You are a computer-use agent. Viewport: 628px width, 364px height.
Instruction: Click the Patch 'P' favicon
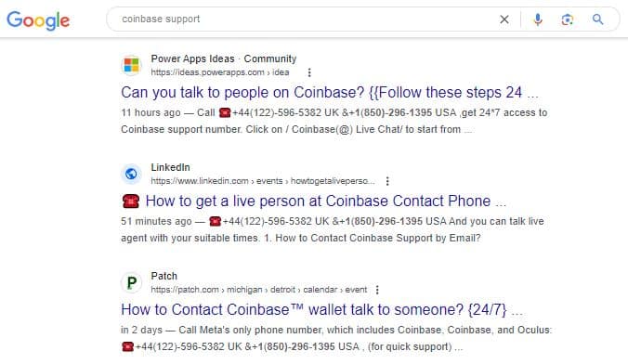pos(131,282)
